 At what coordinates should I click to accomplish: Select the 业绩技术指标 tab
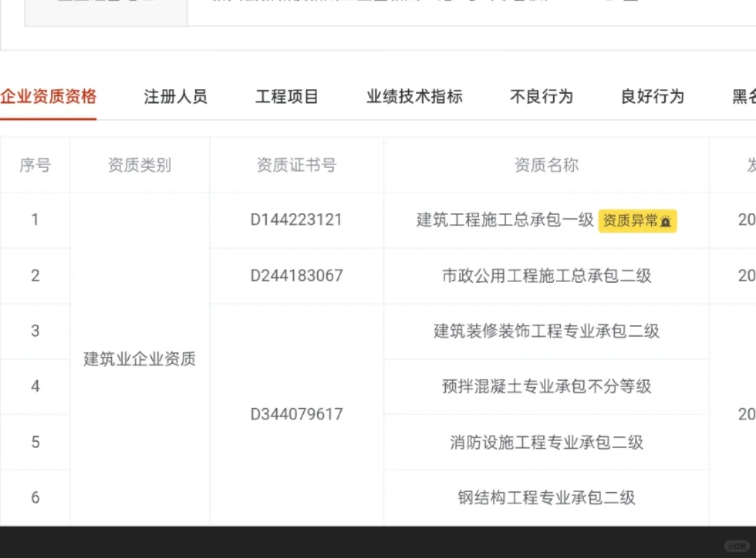click(x=414, y=97)
